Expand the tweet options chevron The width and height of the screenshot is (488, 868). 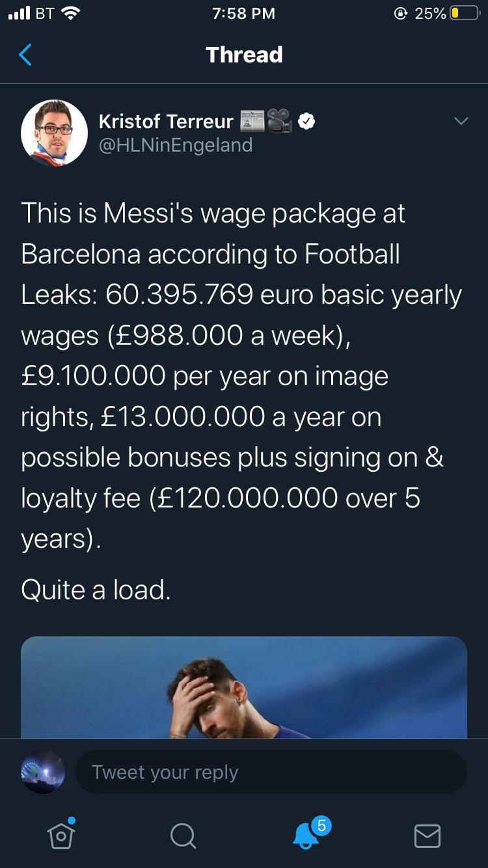coord(461,122)
